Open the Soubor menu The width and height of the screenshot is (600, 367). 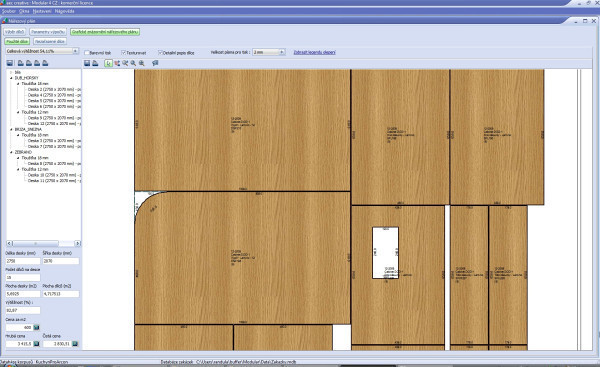point(9,11)
